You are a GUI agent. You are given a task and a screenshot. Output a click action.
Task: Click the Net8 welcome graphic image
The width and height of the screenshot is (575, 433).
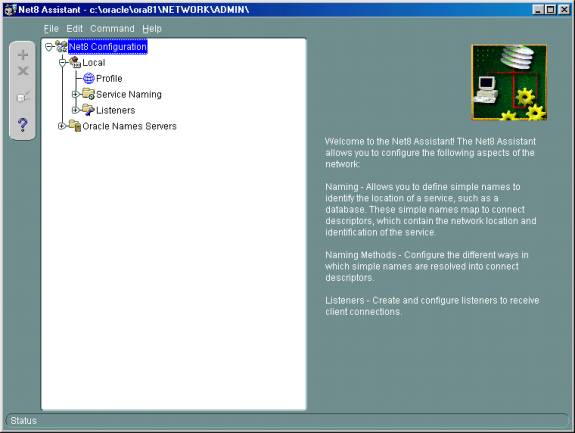[x=509, y=82]
